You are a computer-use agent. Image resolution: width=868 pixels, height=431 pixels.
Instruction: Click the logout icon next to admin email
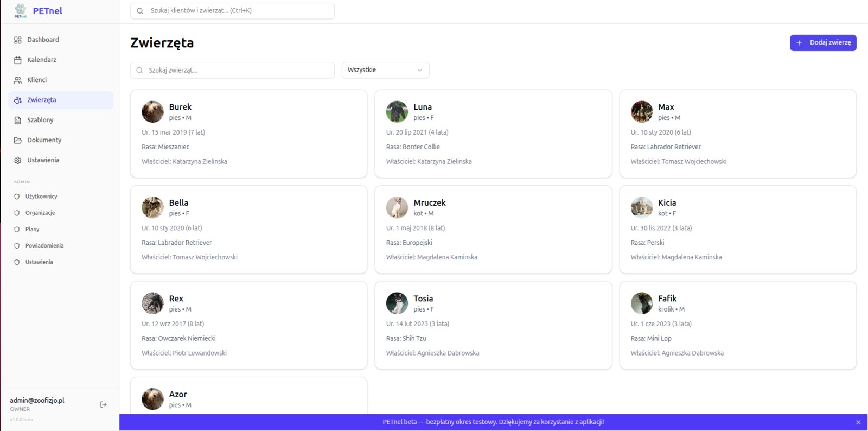pos(104,404)
